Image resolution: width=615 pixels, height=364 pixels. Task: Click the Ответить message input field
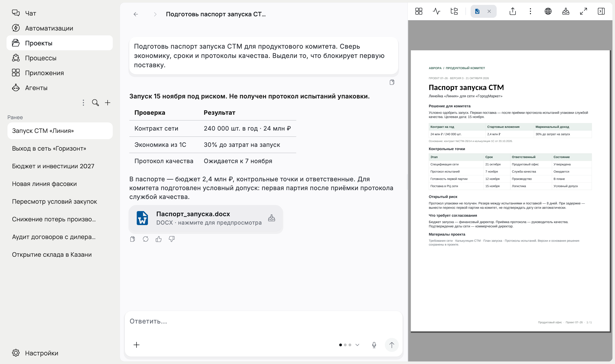point(263,321)
